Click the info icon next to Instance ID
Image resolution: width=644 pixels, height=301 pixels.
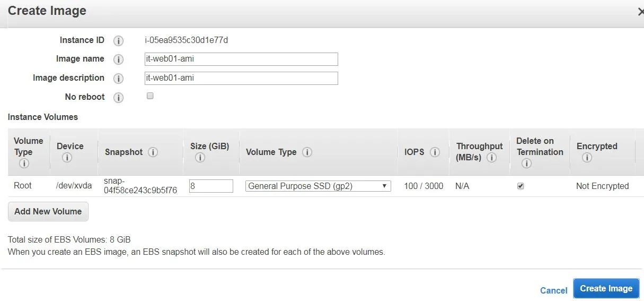click(119, 41)
